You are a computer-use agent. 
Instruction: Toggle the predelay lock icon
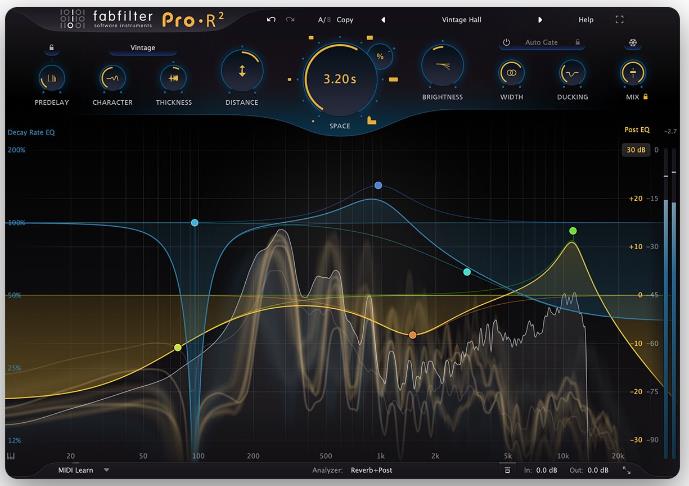pos(51,47)
